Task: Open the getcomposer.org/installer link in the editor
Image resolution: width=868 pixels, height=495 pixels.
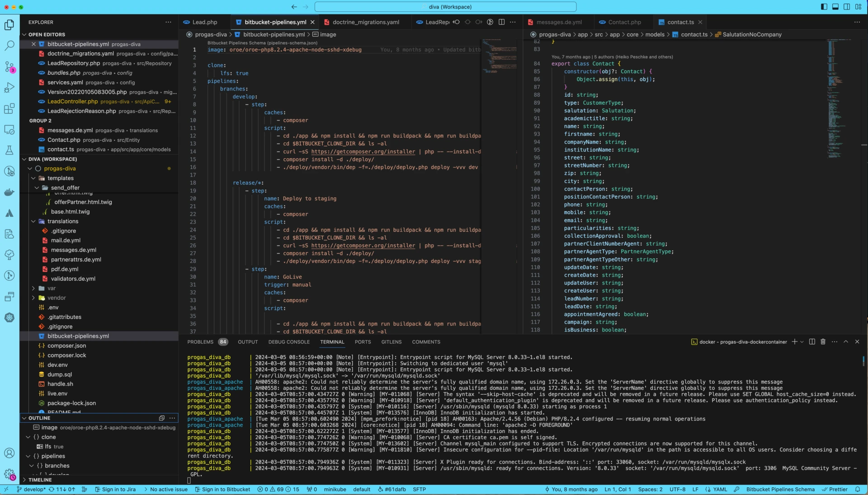Action: [x=363, y=151]
